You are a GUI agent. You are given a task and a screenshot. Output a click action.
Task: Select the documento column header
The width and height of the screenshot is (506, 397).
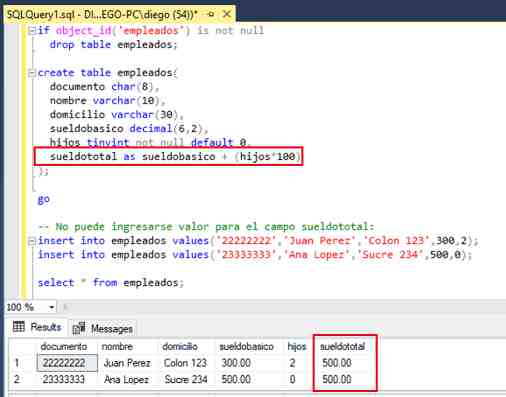(64, 347)
